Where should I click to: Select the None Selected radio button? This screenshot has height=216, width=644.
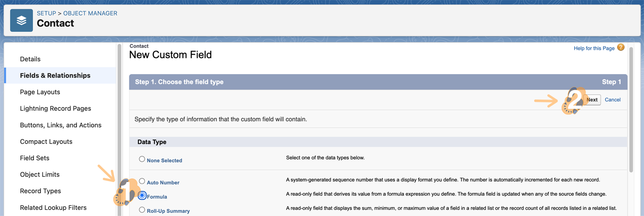point(142,159)
